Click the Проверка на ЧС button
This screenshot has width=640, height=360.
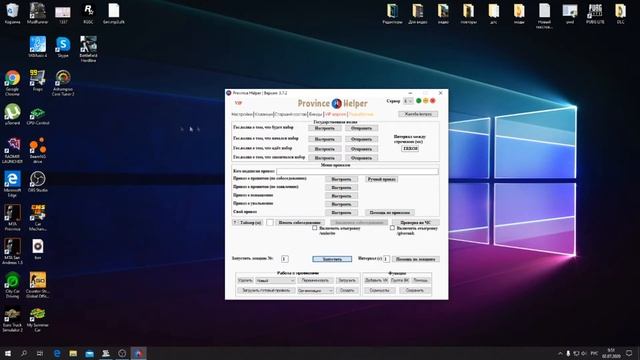416,222
